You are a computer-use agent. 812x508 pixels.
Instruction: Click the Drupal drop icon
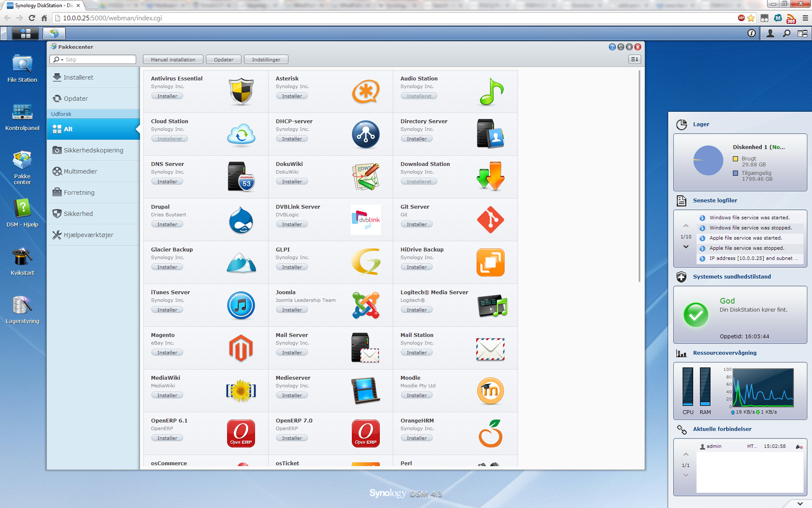(241, 220)
